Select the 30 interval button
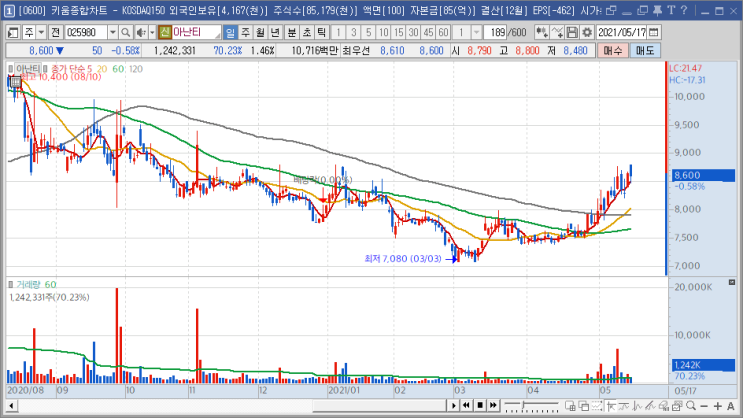The height and width of the screenshot is (418, 743). pos(414,32)
